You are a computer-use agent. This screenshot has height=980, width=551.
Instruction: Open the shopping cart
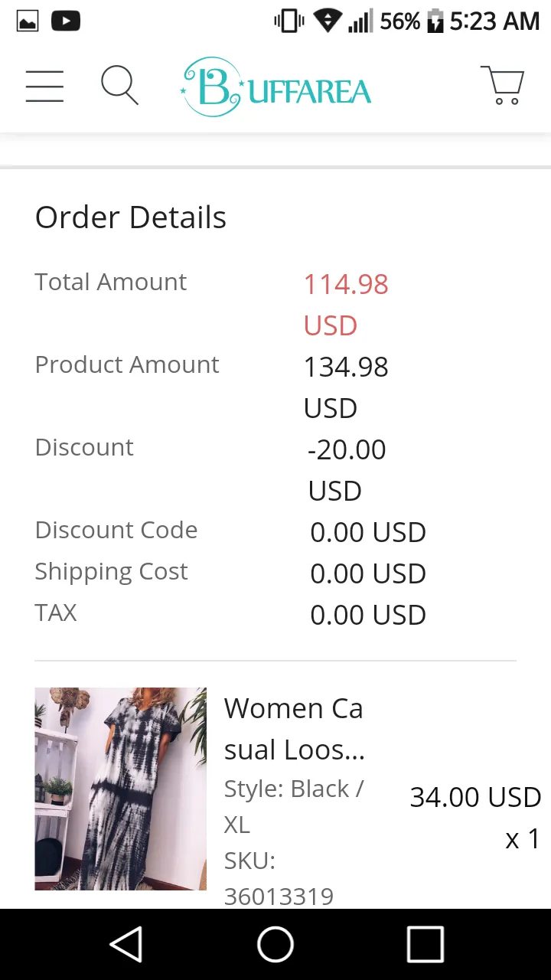(503, 85)
